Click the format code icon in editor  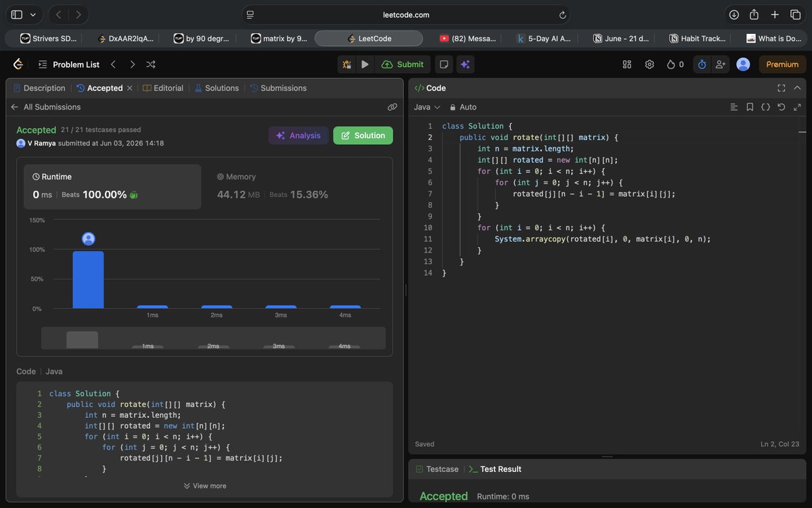tap(734, 107)
